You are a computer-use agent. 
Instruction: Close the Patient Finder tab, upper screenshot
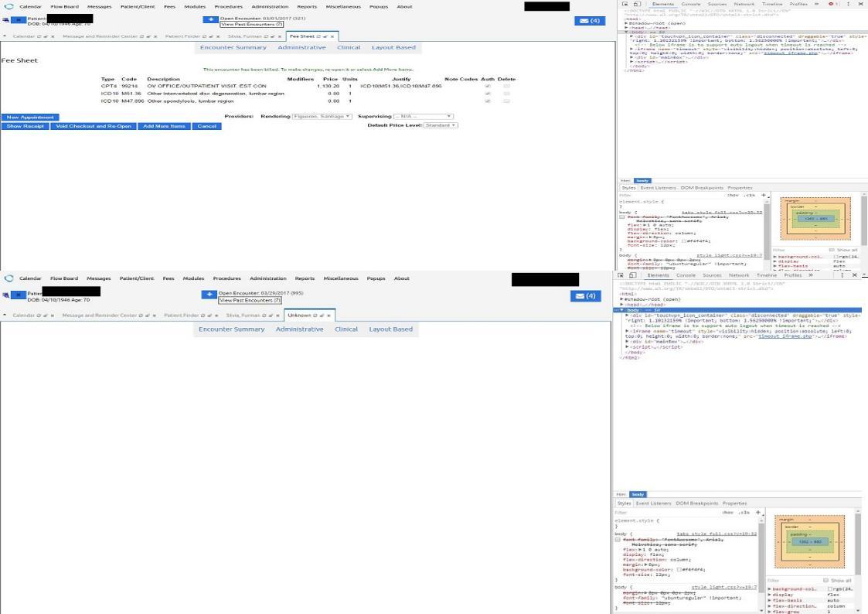(x=217, y=36)
